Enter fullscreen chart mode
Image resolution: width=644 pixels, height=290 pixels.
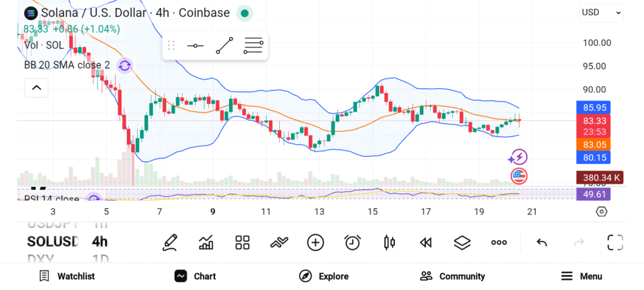coord(615,242)
